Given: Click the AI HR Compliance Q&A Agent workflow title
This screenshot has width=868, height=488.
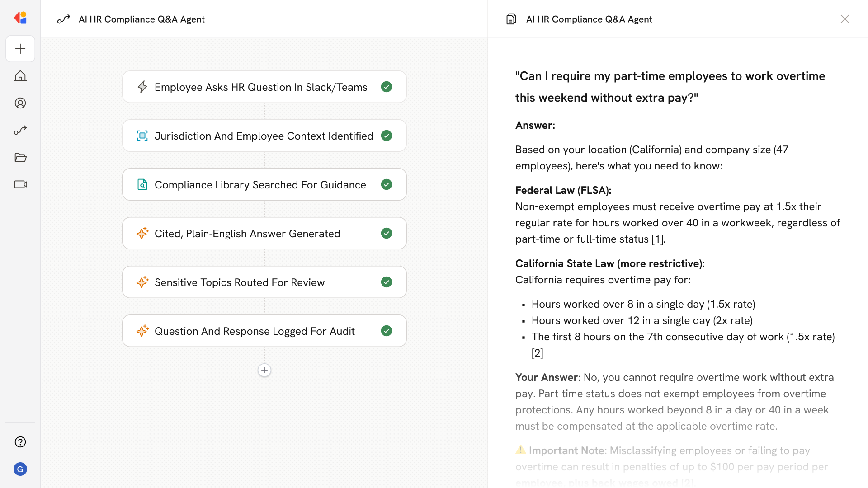Looking at the screenshot, I should (141, 19).
